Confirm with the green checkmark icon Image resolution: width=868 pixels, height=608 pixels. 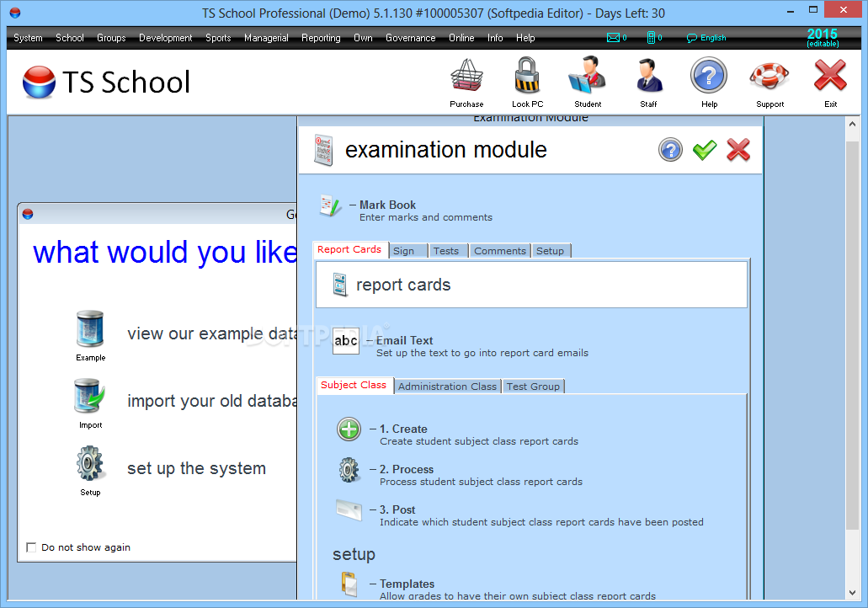pyautogui.click(x=705, y=150)
